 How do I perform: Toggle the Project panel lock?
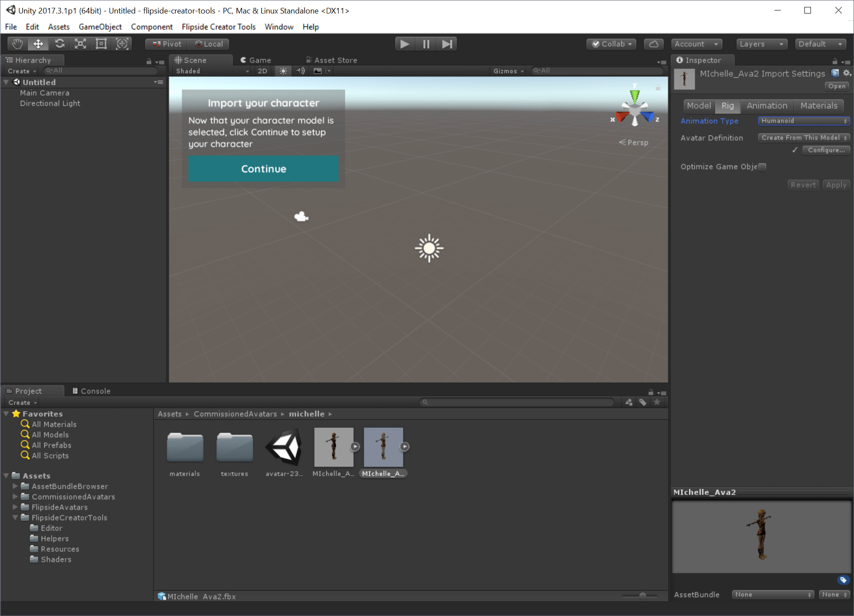coord(650,392)
